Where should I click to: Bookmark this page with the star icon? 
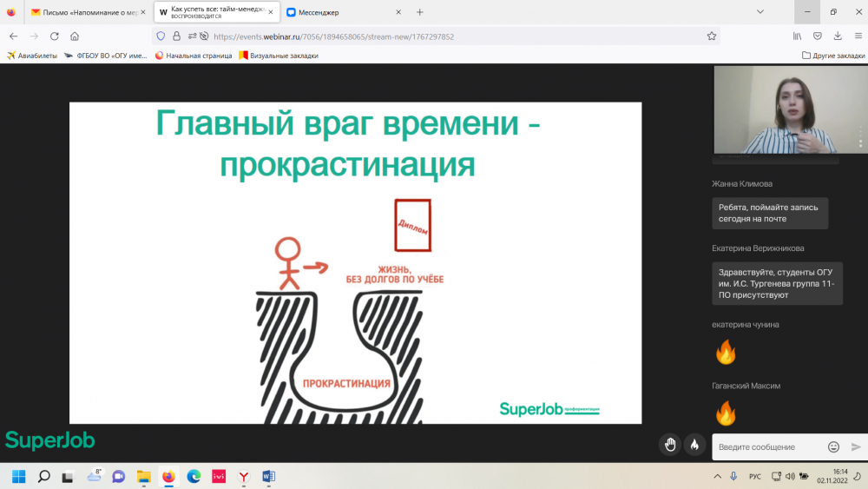pyautogui.click(x=712, y=36)
